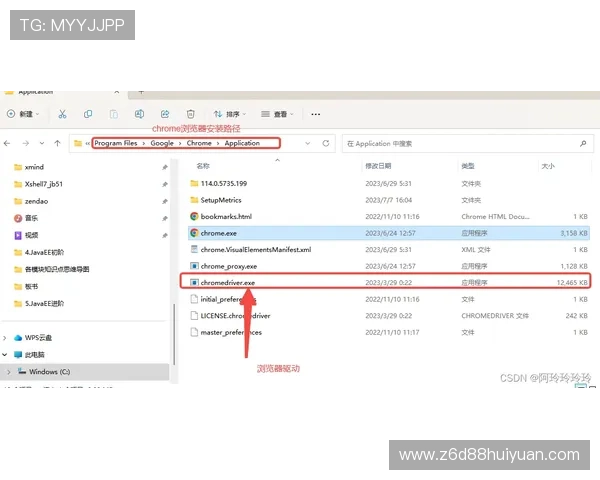Select the chrome_proxy.exe file
Image resolution: width=600 pixels, height=480 pixels.
click(x=389, y=266)
